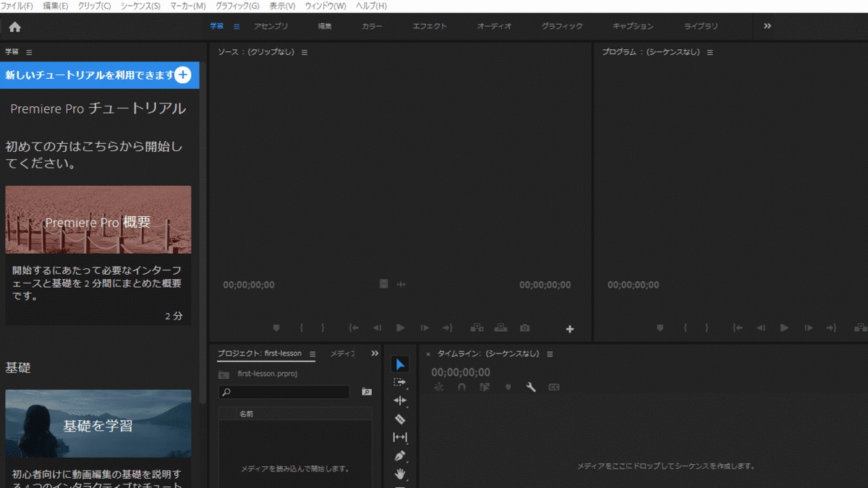This screenshot has width=868, height=488.
Task: Add marker in Program monitor
Action: [x=660, y=328]
